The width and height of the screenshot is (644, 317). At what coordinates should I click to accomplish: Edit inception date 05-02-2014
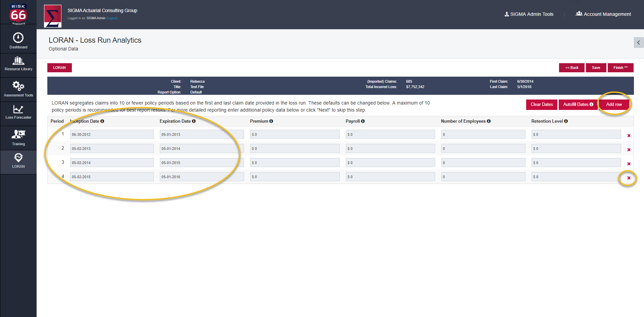112,163
